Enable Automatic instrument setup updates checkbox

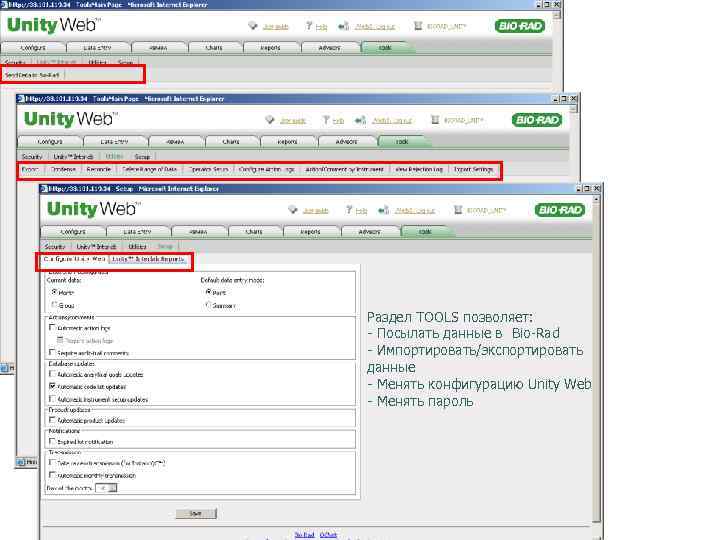52,399
